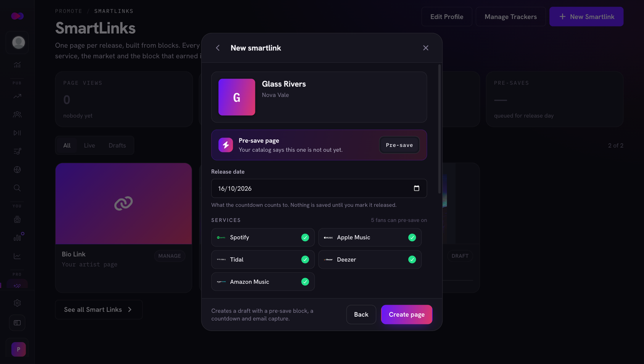
Task: Toggle the sidebar panel layout icon
Action: pos(17,323)
